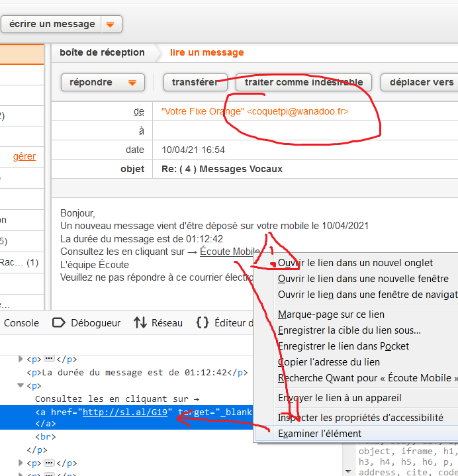Click the Éditeur braces icon
The image size is (458, 476).
tap(203, 322)
